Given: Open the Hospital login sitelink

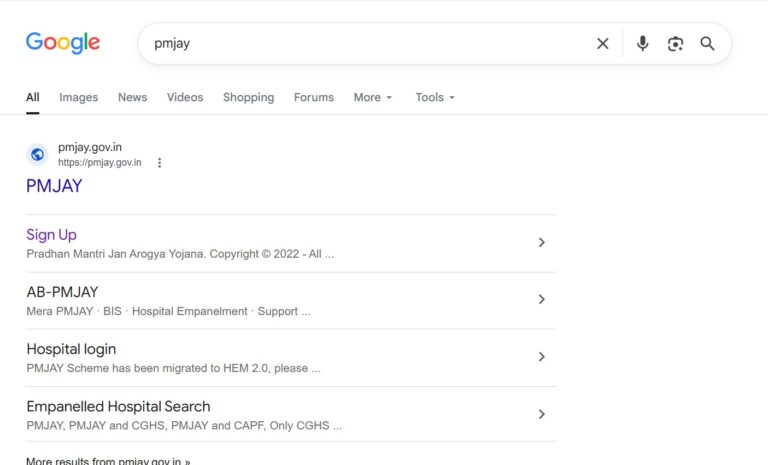Looking at the screenshot, I should [71, 349].
